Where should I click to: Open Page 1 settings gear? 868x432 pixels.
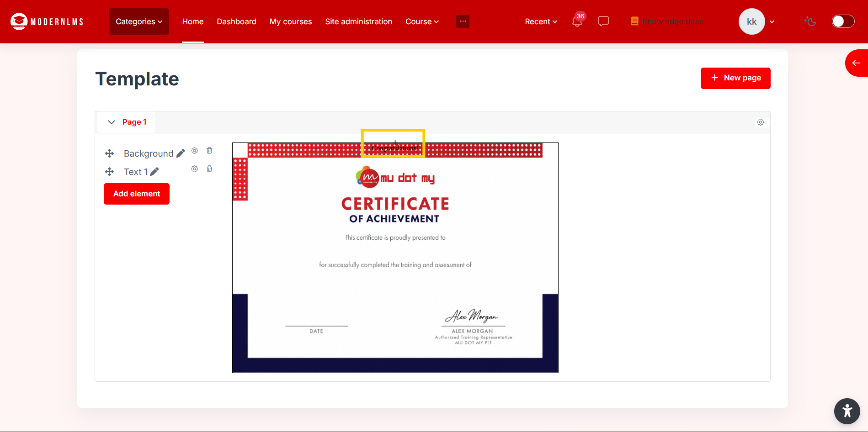point(761,122)
